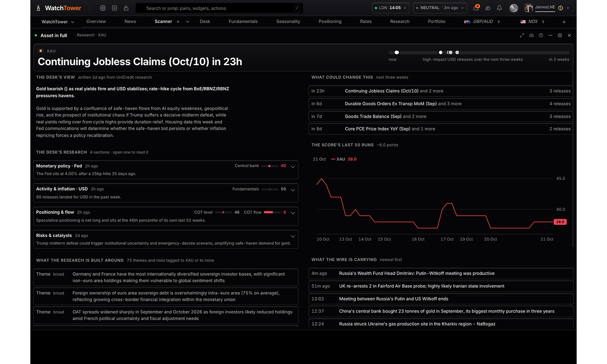Switch to the Fundamentals tab

(x=243, y=21)
